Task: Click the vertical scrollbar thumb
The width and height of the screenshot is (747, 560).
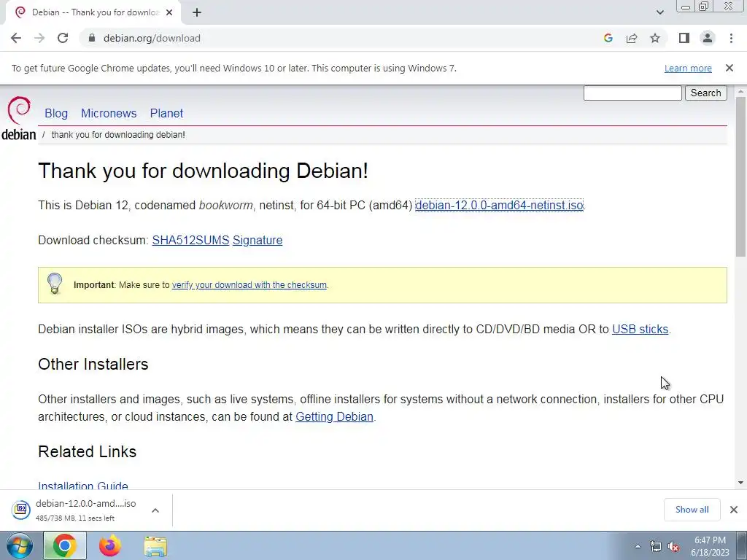Action: click(740, 177)
